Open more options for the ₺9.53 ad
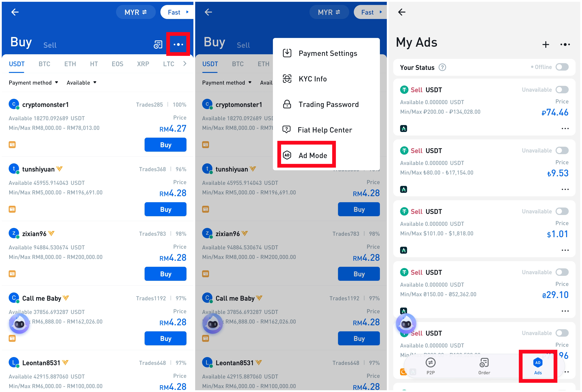The image size is (582, 392). click(x=565, y=189)
